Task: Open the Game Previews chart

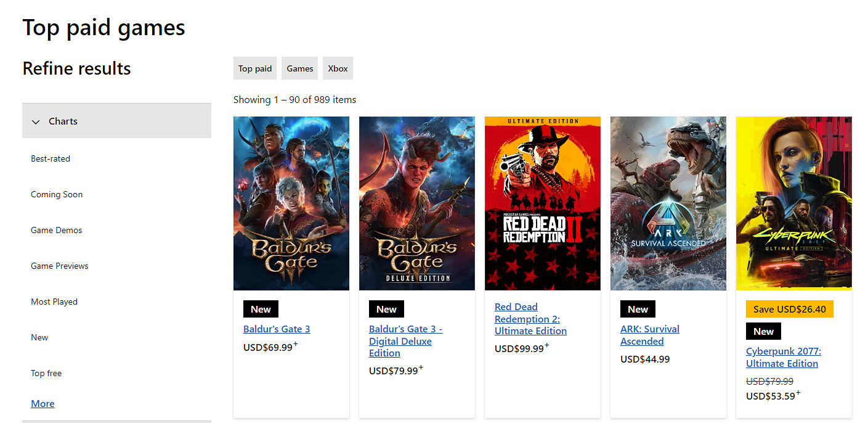Action: tap(60, 266)
